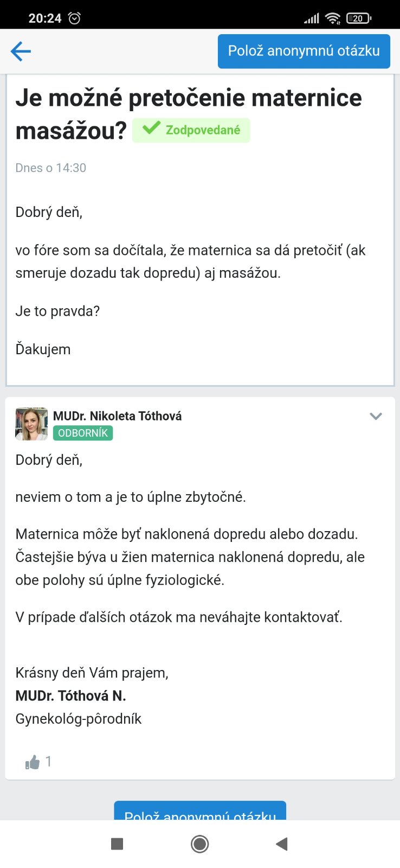Image resolution: width=400 pixels, height=868 pixels.
Task: Go back using the blue arrow icon
Action: (x=21, y=52)
